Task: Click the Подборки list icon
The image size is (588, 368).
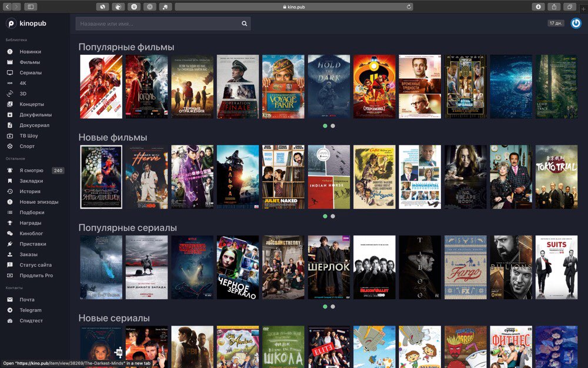Action: tap(10, 212)
